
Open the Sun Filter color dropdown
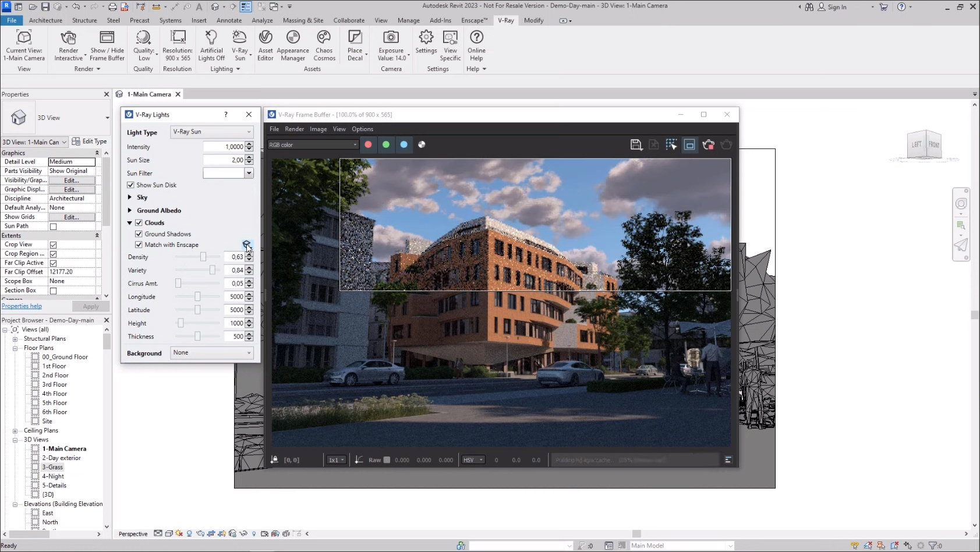pyautogui.click(x=249, y=173)
